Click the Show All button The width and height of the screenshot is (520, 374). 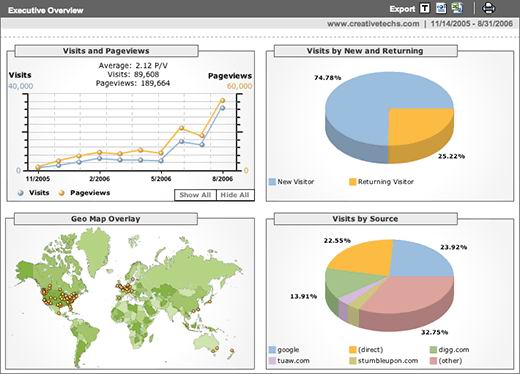coord(195,195)
